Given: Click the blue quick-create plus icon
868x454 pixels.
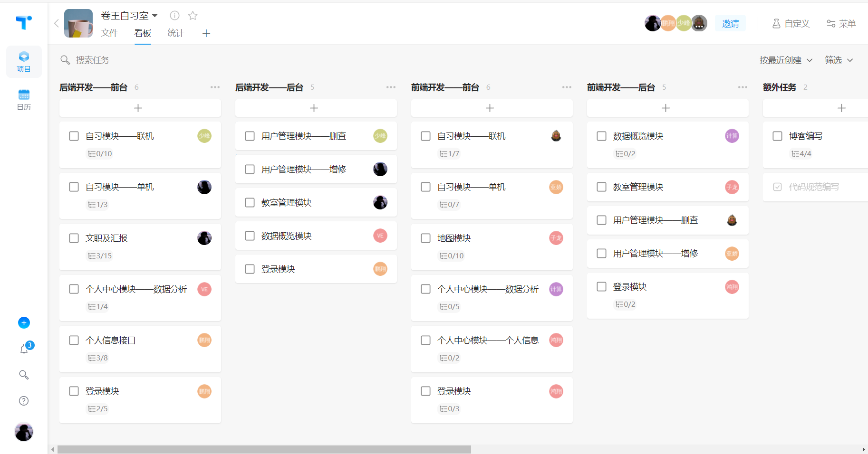Looking at the screenshot, I should [x=24, y=323].
